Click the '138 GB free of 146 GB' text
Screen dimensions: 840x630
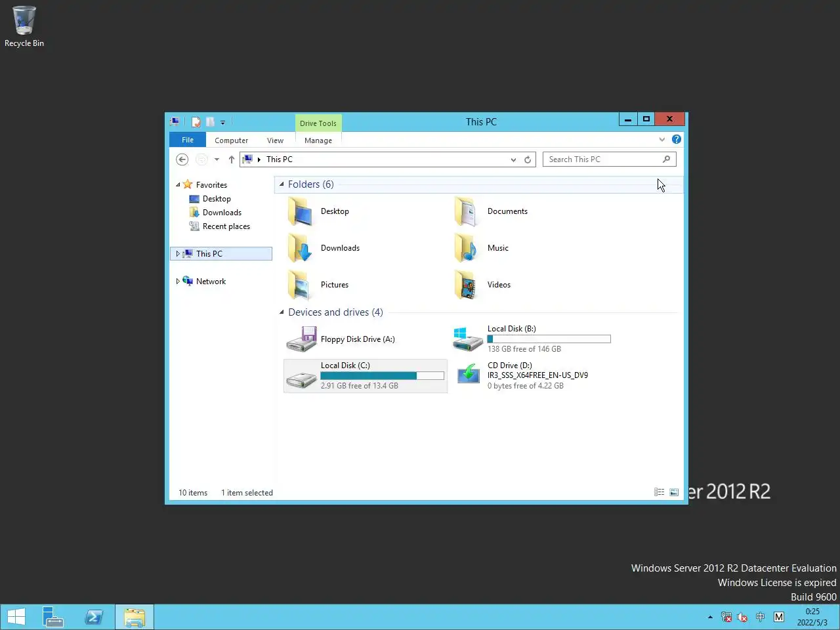[524, 349]
